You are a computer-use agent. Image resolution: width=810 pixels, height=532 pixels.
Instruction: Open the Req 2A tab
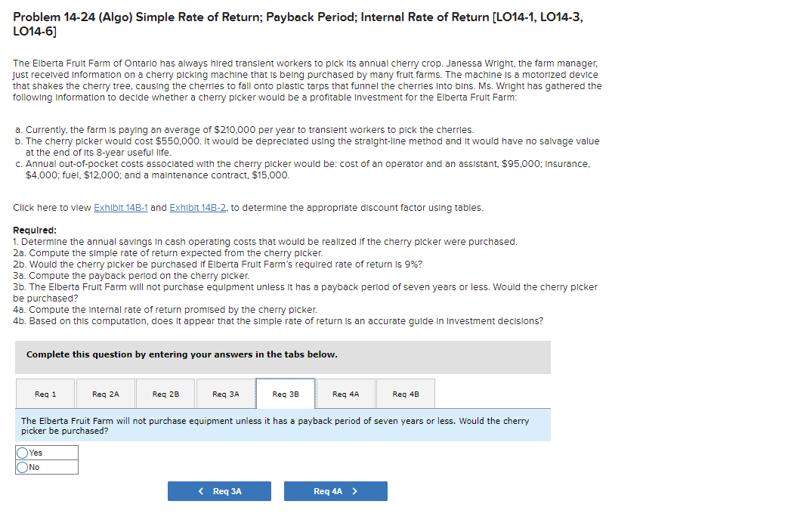(105, 393)
